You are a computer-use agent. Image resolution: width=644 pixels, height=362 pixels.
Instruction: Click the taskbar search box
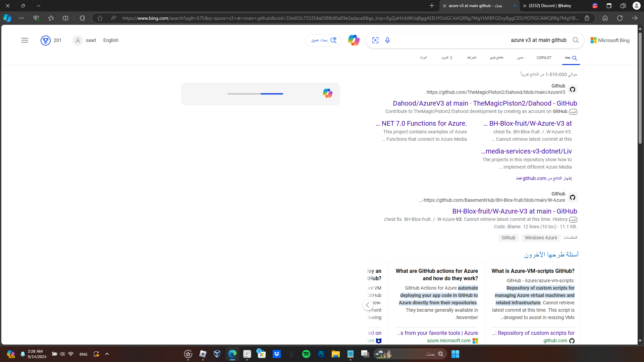(x=411, y=354)
